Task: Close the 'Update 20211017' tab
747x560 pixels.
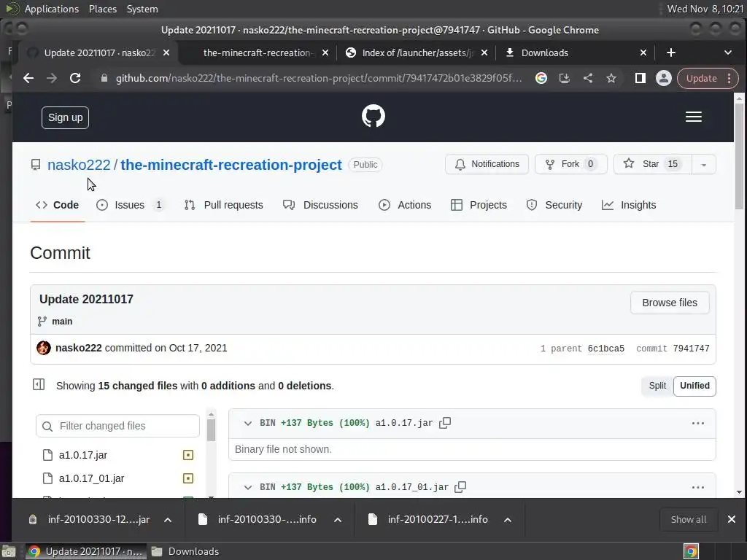Action: coord(166,52)
